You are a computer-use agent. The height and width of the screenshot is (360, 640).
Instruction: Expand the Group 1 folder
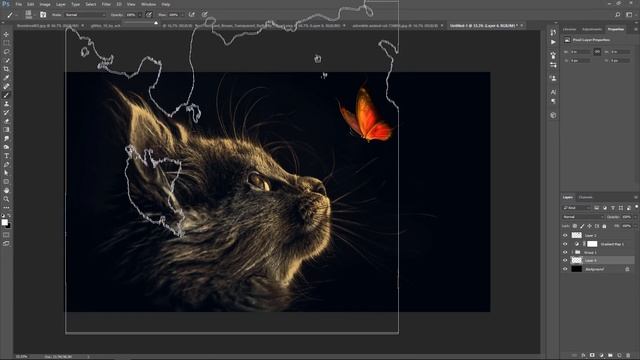[572, 252]
